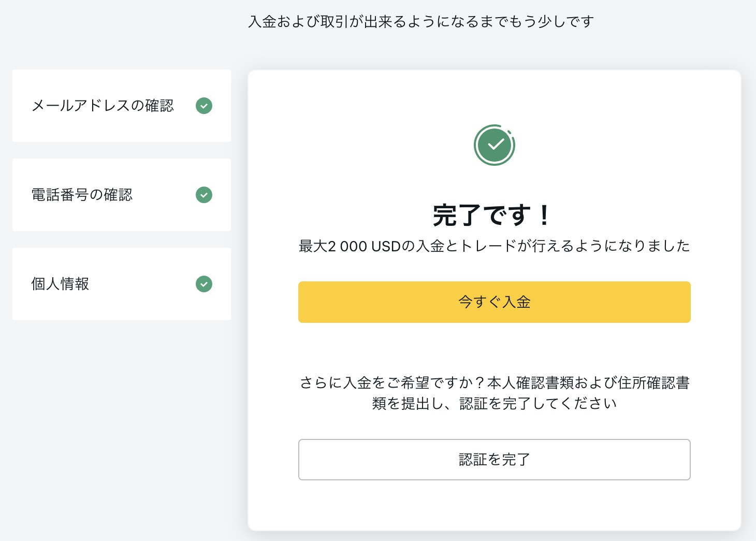Click the green checkmark beside 個人情報
756x541 pixels.
pos(204,284)
